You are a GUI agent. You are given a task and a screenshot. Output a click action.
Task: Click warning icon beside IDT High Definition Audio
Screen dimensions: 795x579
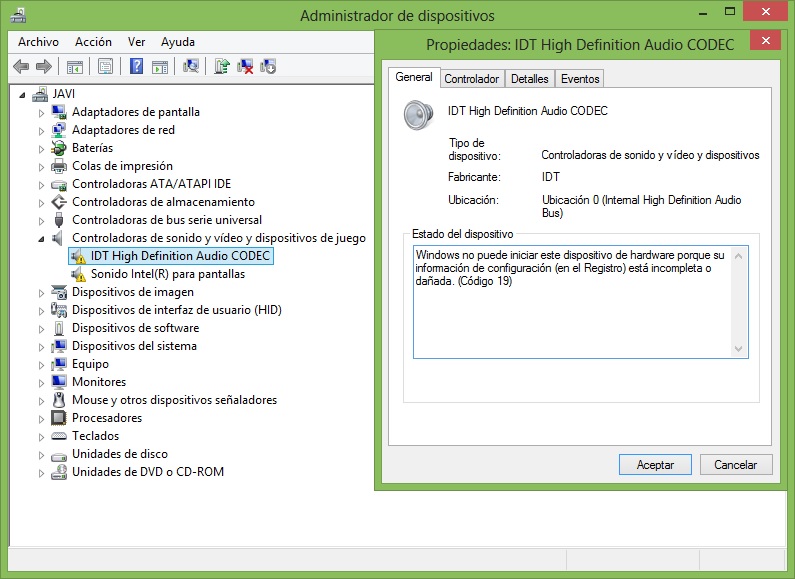pyautogui.click(x=78, y=257)
